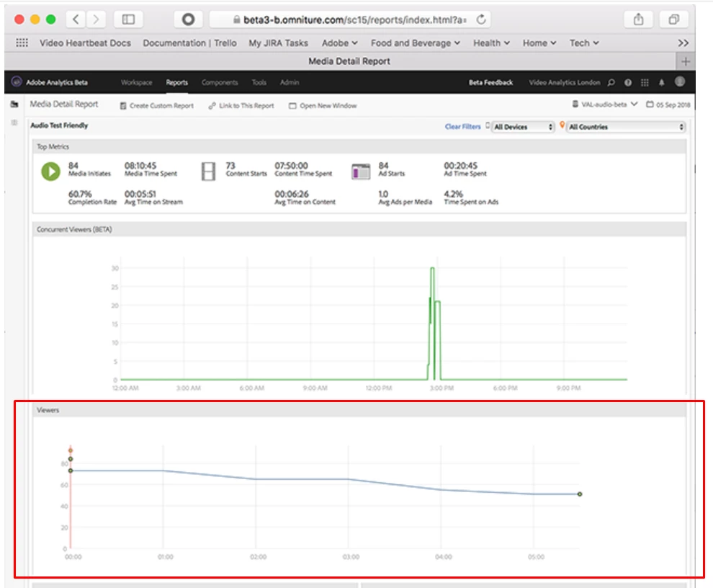713x588 pixels.
Task: Expand the All Devices dropdown
Action: [x=523, y=127]
